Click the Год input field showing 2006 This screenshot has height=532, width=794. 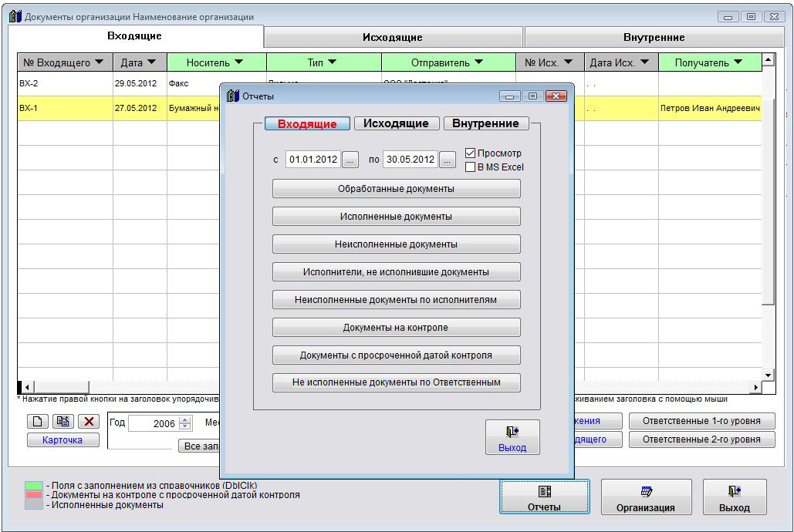point(154,424)
